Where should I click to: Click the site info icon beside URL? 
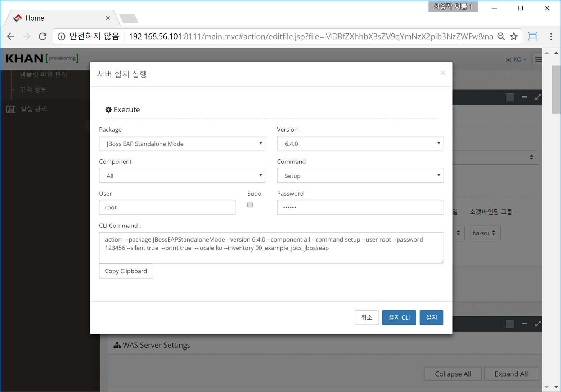point(62,36)
